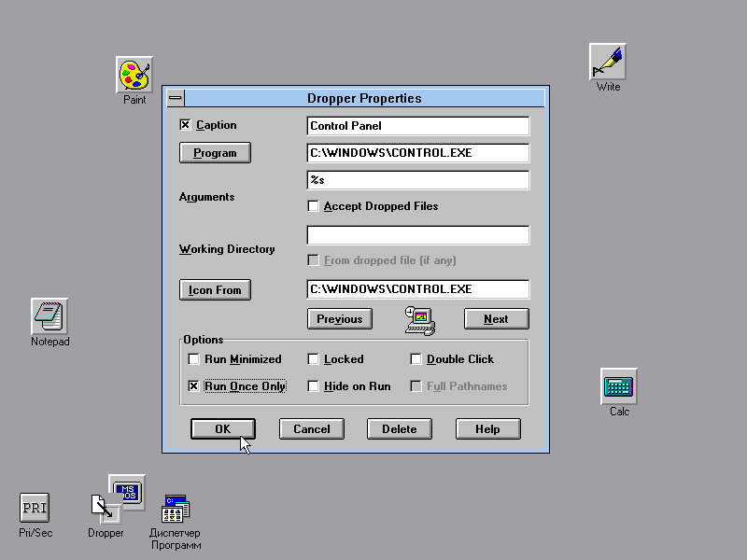The width and height of the screenshot is (747, 560).
Task: Click the Notepad desktop icon
Action: pos(49,317)
